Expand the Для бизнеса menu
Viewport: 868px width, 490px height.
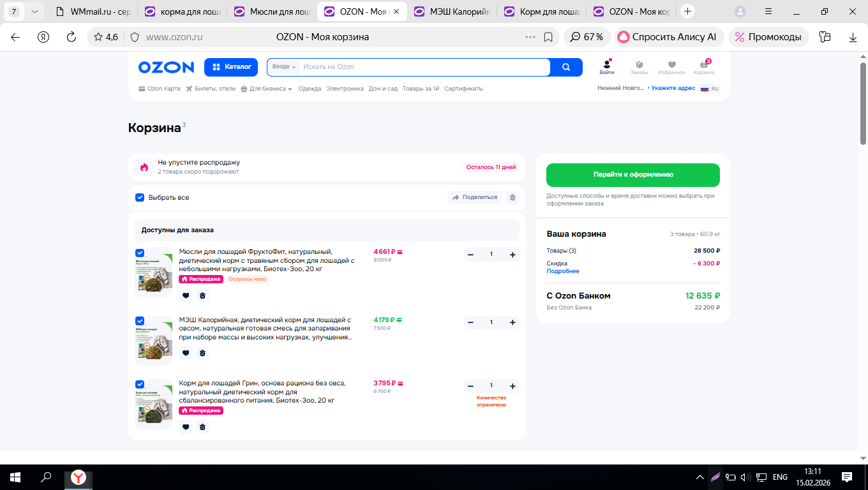266,89
